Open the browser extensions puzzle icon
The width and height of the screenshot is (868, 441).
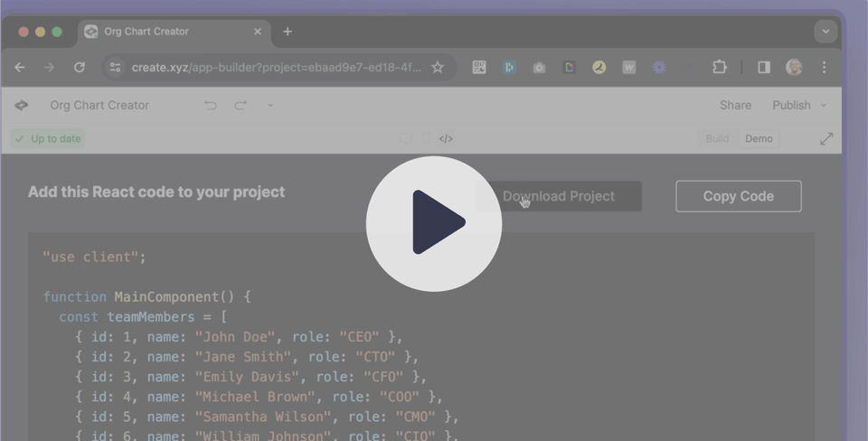coord(719,68)
